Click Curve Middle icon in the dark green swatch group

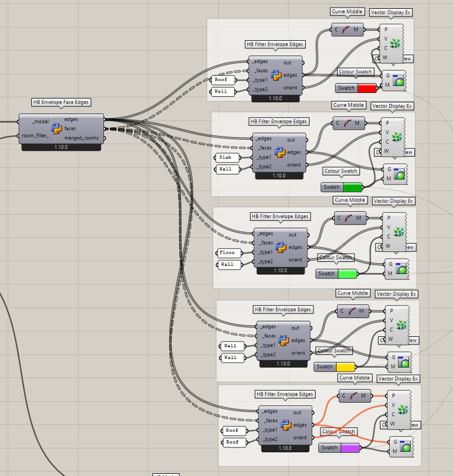point(347,123)
